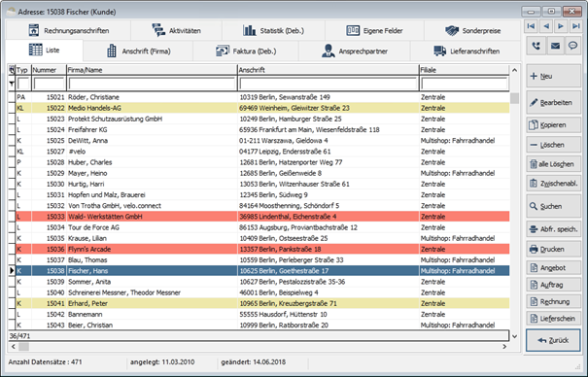Open the Statistik (Deb.) tab

pyautogui.click(x=273, y=30)
